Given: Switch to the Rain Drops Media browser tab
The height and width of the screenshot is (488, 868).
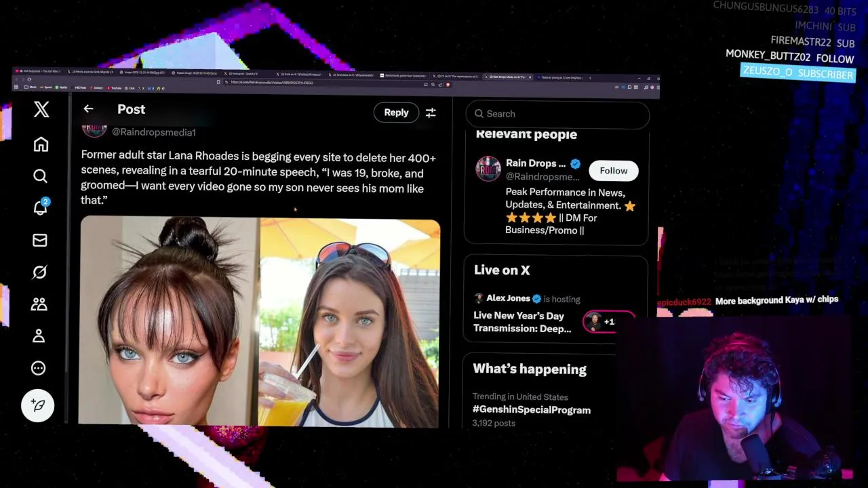Looking at the screenshot, I should 509,77.
